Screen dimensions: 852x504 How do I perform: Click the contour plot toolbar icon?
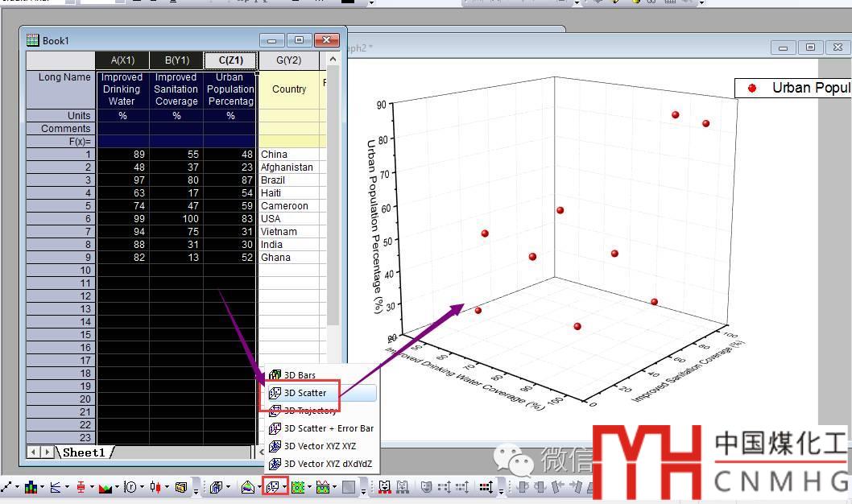pyautogui.click(x=298, y=487)
